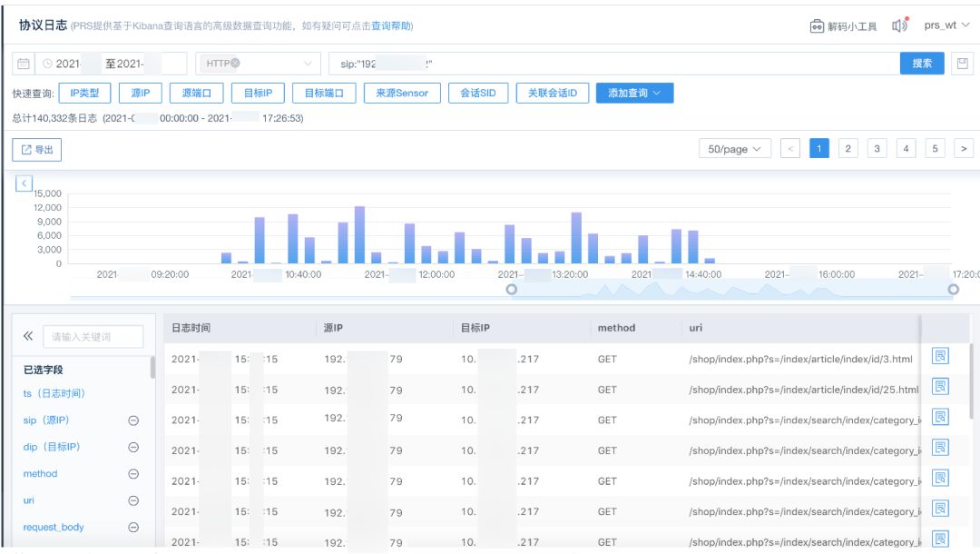
Task: Click the speaker notification icon
Action: point(899,25)
